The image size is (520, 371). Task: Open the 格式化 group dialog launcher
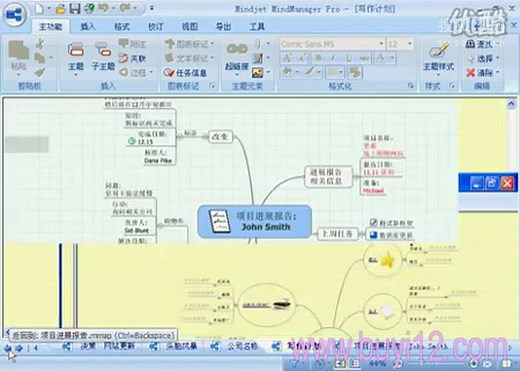pyautogui.click(x=410, y=86)
